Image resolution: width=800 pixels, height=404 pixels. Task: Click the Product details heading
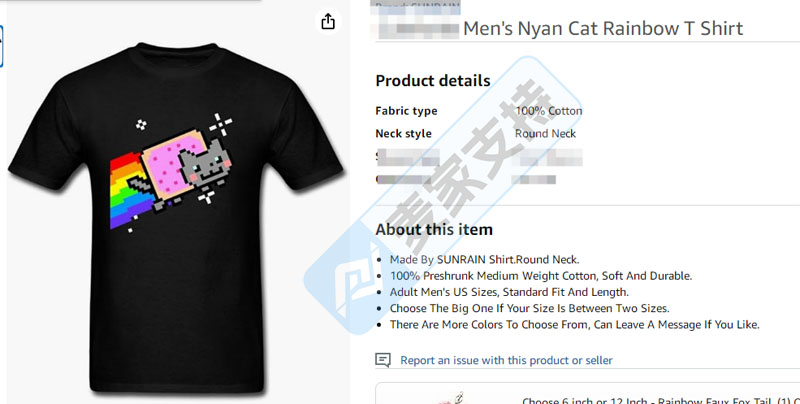[x=432, y=81]
